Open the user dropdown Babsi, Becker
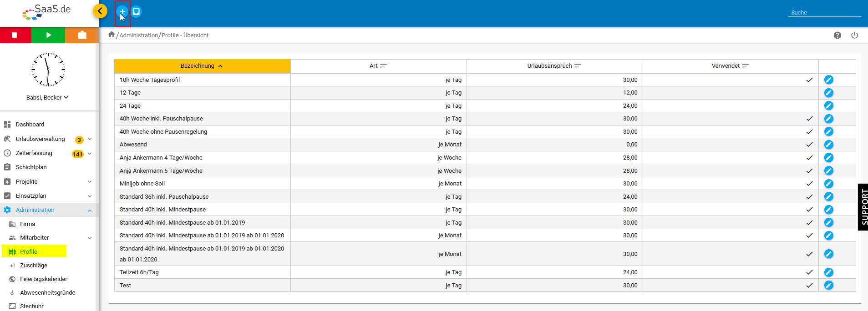This screenshot has width=868, height=311. point(47,97)
